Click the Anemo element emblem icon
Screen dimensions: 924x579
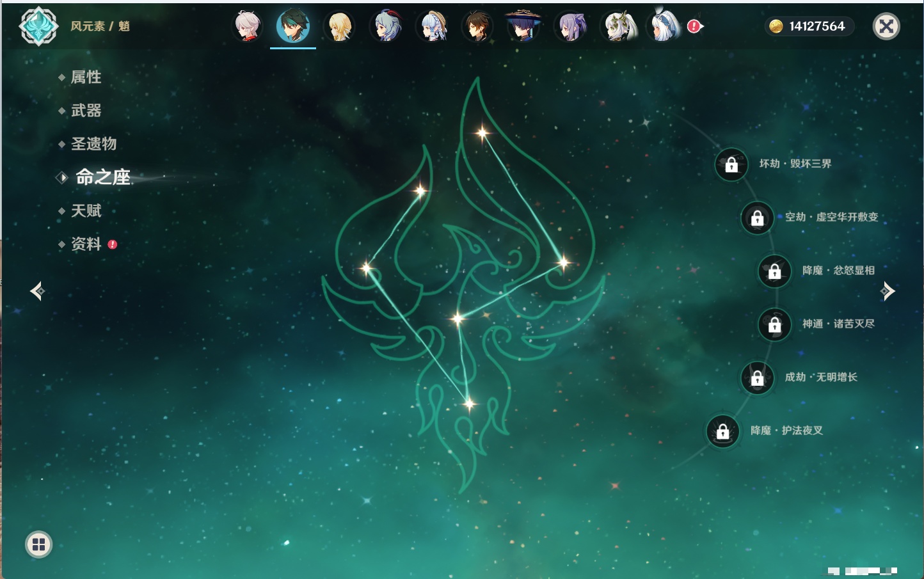coord(38,26)
